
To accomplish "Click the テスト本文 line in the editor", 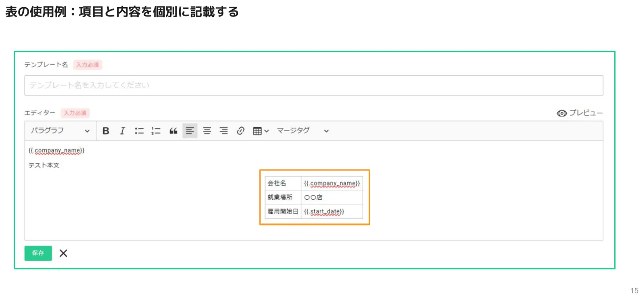I will (x=44, y=165).
